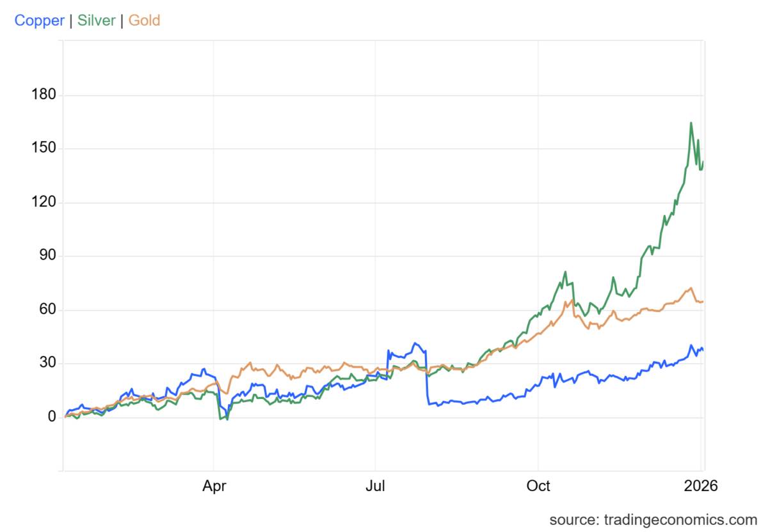Image resolution: width=768 pixels, height=532 pixels.
Task: Click the 90 y-axis value
Action: click(x=46, y=256)
